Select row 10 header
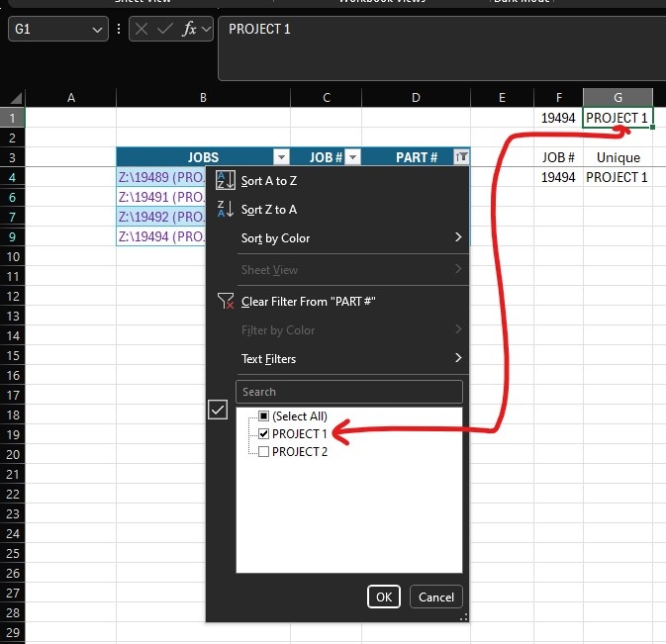The width and height of the screenshot is (666, 644). (x=12, y=256)
